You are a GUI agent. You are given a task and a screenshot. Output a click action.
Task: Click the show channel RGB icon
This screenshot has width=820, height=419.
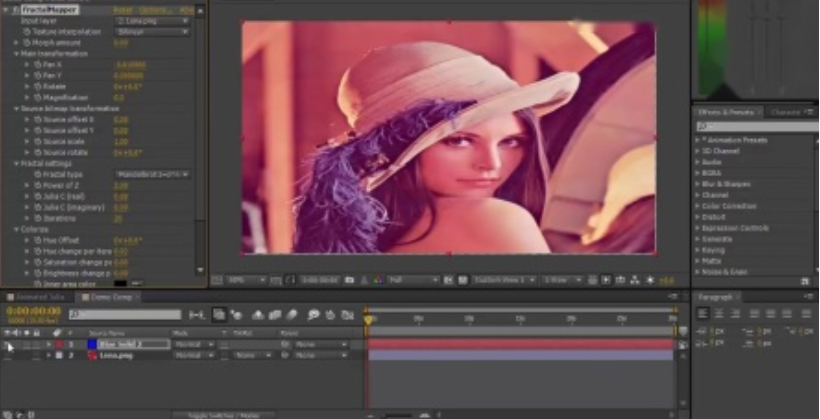tap(378, 280)
